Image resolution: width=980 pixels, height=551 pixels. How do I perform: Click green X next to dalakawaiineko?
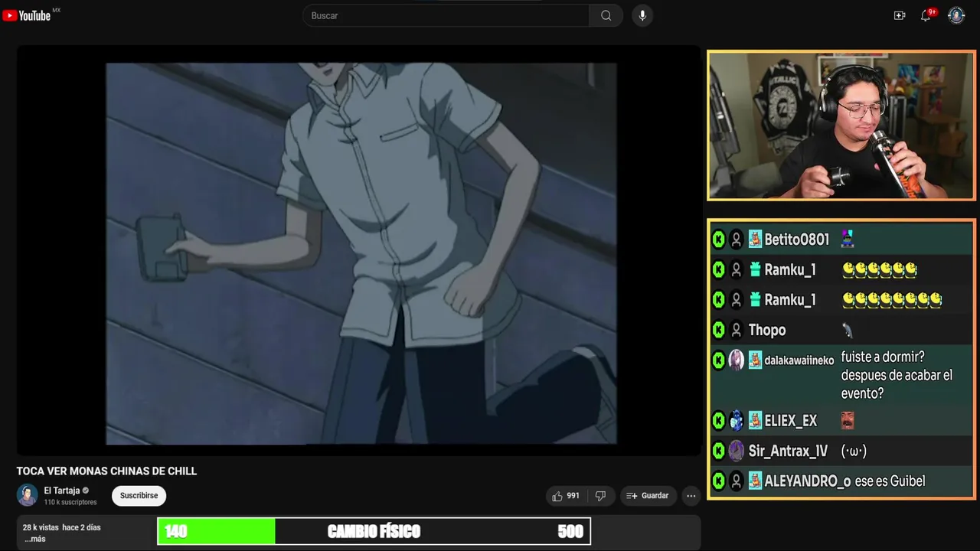[719, 360]
